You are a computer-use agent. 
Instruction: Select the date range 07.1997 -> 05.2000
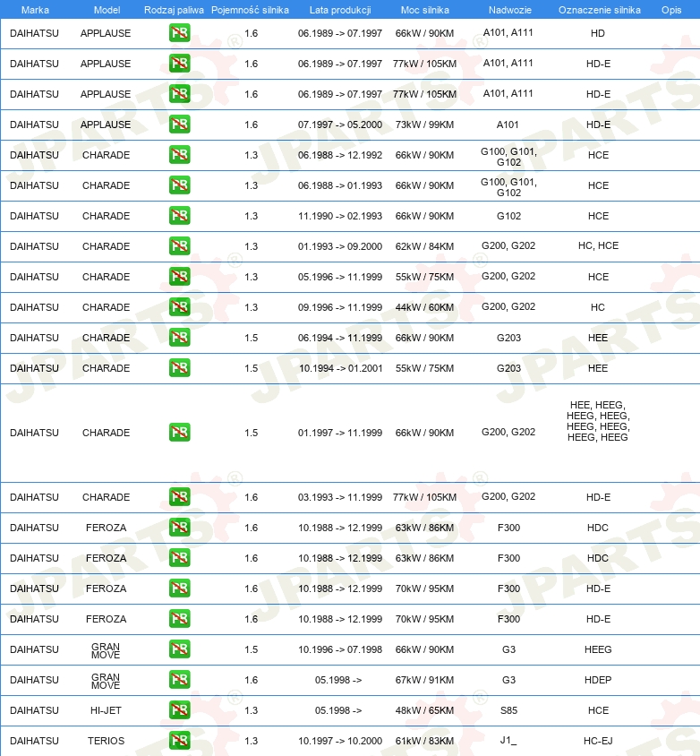click(x=340, y=125)
